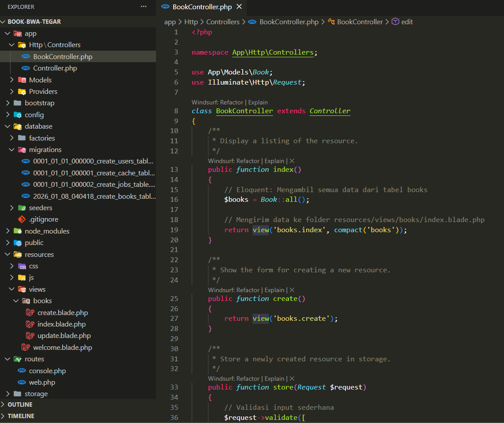Dismiss the Windsurf code lens above create function
This screenshot has height=423, width=504.
pos(292,290)
